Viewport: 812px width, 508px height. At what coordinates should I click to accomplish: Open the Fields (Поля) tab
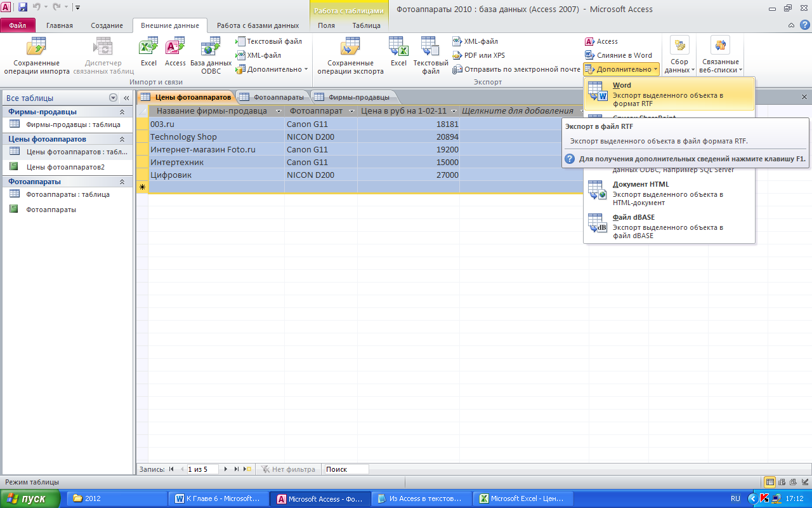click(326, 25)
